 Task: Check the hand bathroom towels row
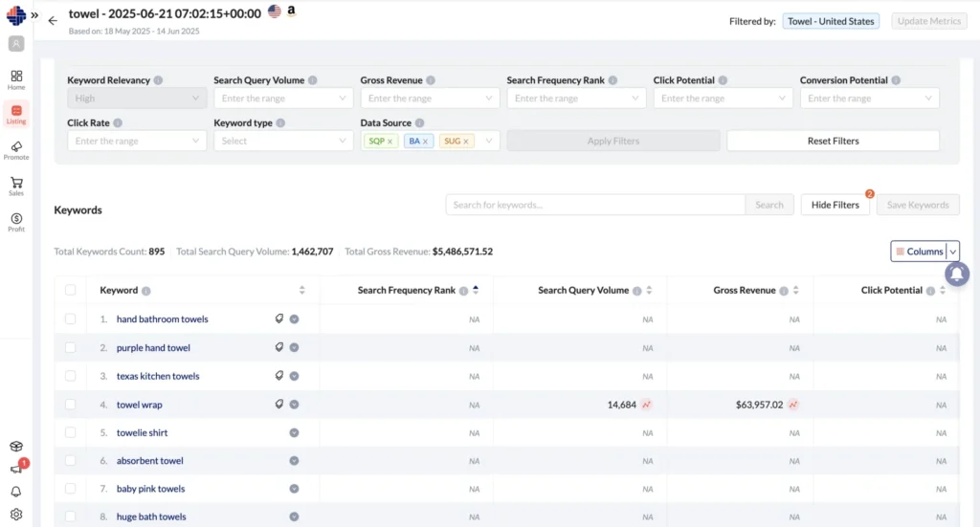click(x=70, y=319)
